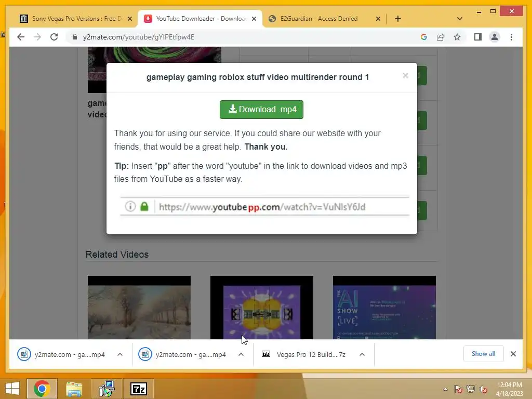Click the Action Center flag tray icon

pos(458,389)
